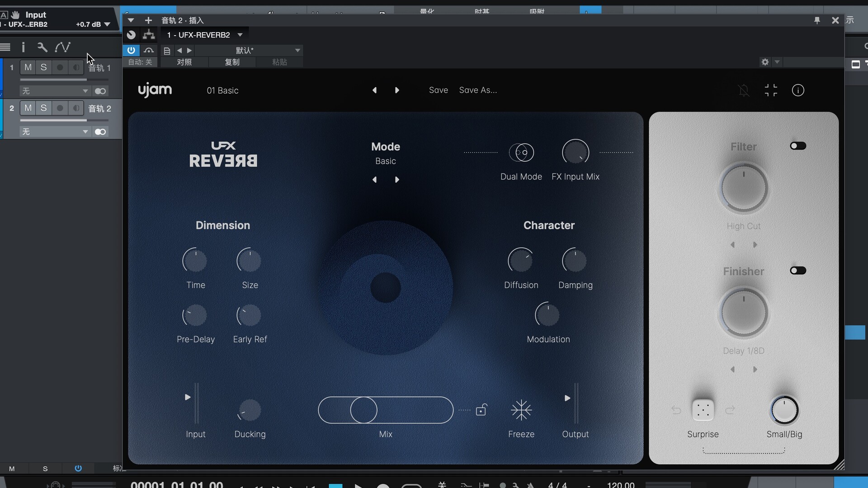868x488 pixels.
Task: Click the Freeze snowflake icon
Action: coord(521,410)
